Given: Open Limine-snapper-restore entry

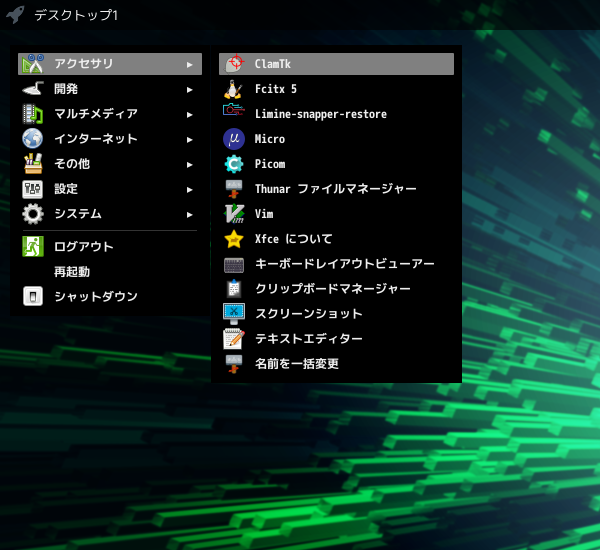Looking at the screenshot, I should tap(336, 114).
